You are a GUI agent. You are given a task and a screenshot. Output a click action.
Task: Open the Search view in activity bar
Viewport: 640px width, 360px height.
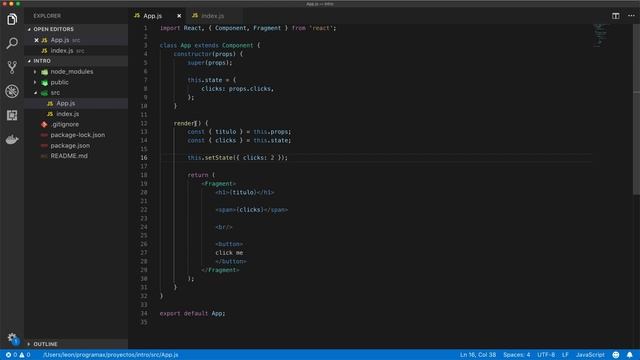[x=12, y=43]
